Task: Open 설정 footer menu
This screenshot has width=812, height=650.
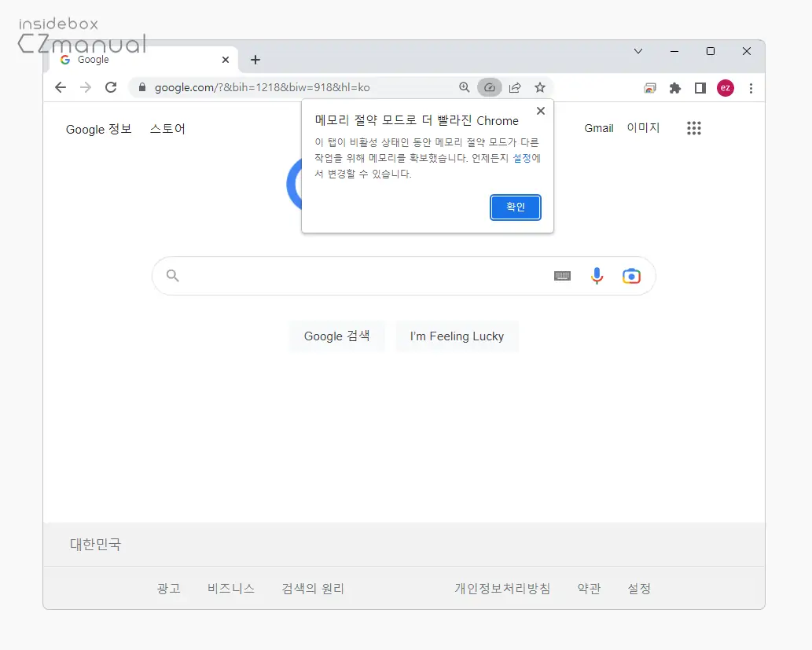Action: 639,589
